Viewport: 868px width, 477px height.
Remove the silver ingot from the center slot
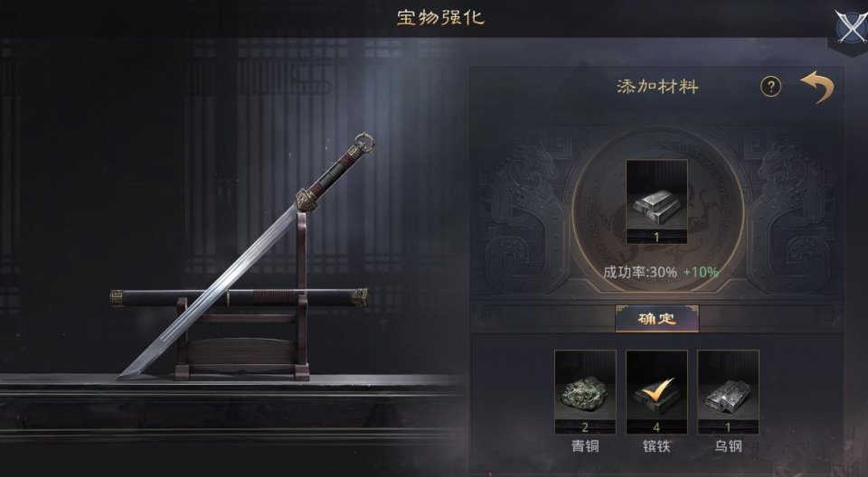[x=656, y=201]
